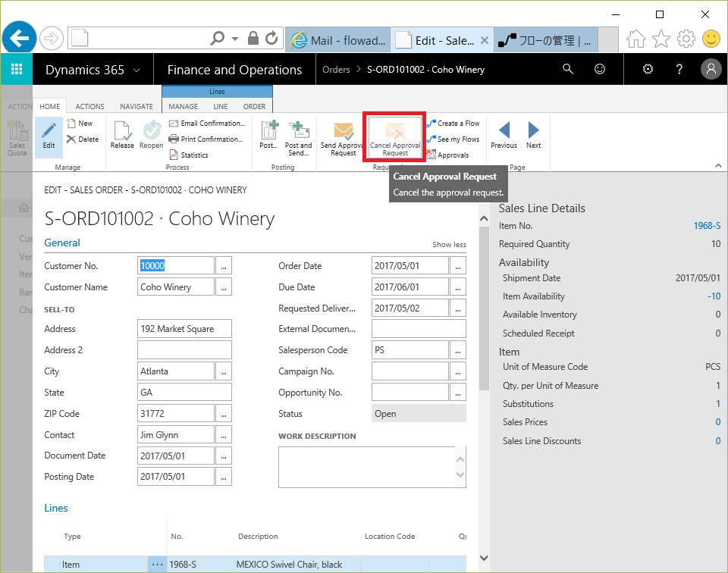The image size is (728, 573).
Task: Open Customer Name lookup button
Action: click(x=223, y=287)
